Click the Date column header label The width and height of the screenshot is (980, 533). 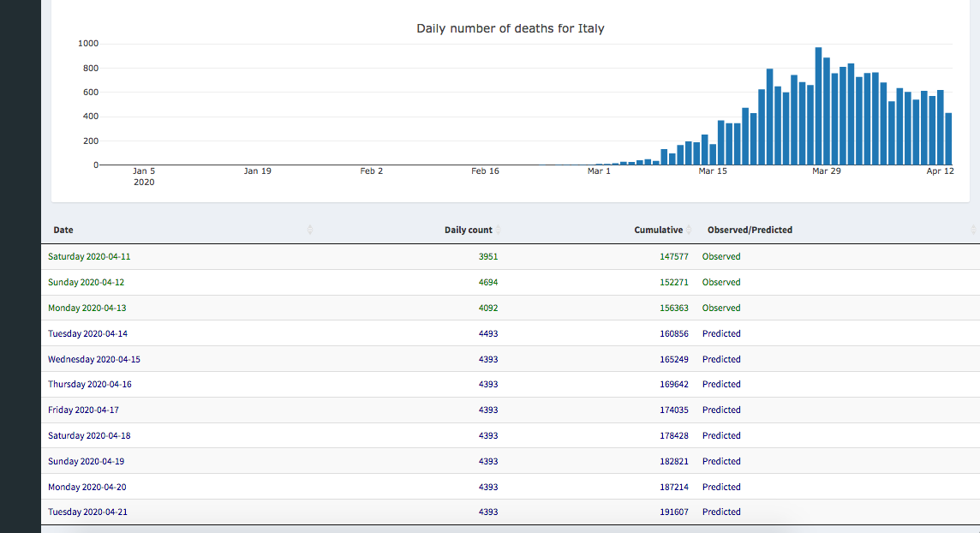pyautogui.click(x=63, y=230)
